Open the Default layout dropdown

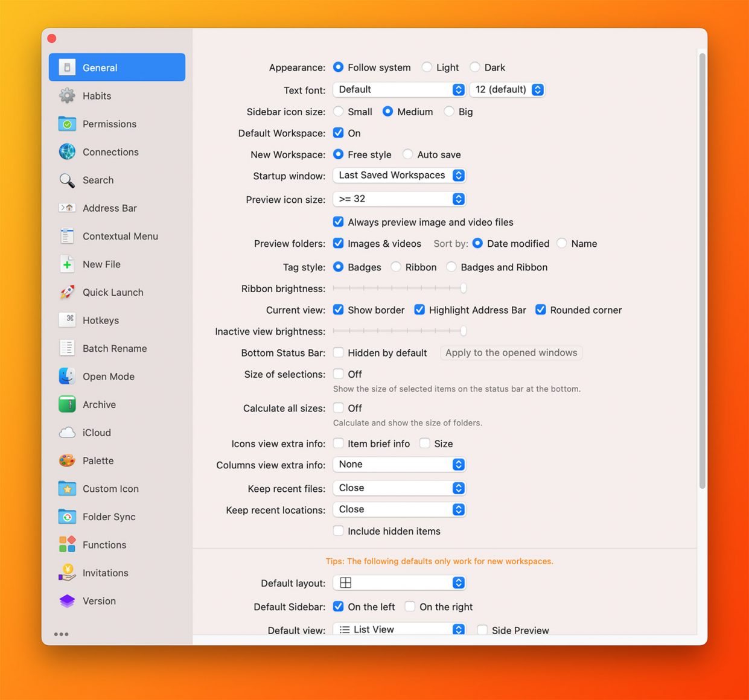(x=399, y=583)
